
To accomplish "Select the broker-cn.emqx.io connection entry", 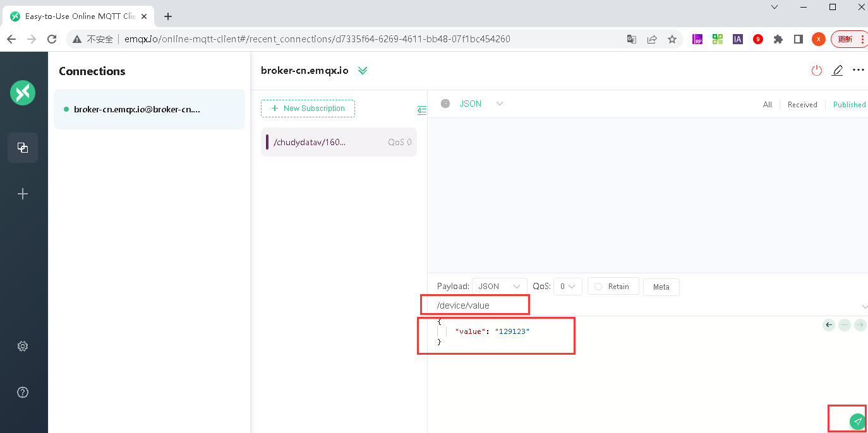I will [149, 109].
